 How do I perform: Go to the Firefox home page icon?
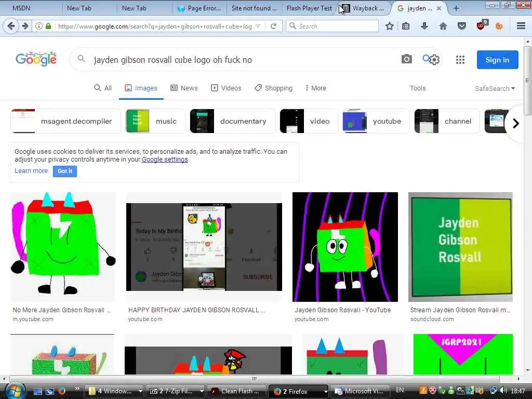tap(443, 26)
